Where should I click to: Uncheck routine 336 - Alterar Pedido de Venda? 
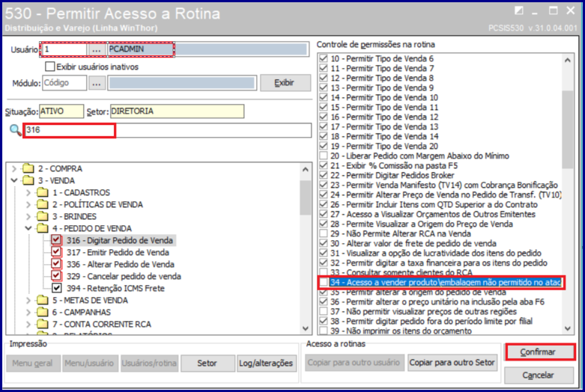[x=56, y=264]
